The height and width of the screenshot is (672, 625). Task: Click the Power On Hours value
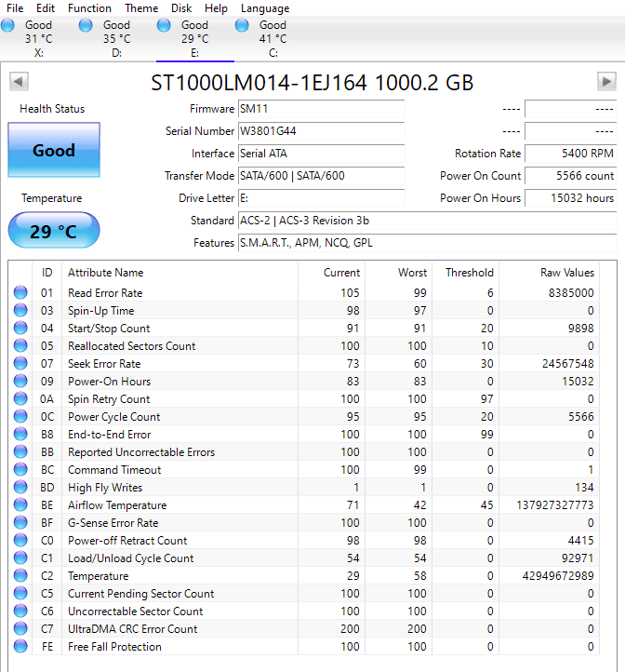pyautogui.click(x=571, y=198)
